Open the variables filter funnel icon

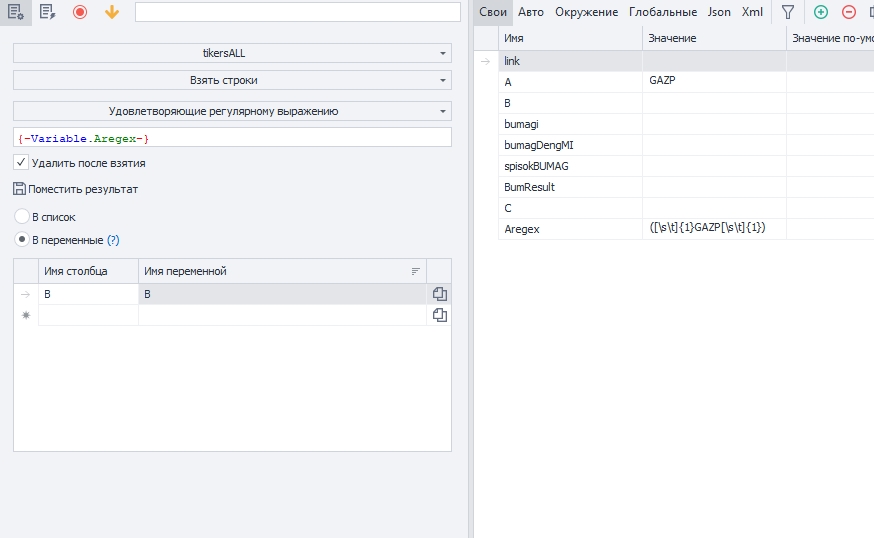click(788, 12)
